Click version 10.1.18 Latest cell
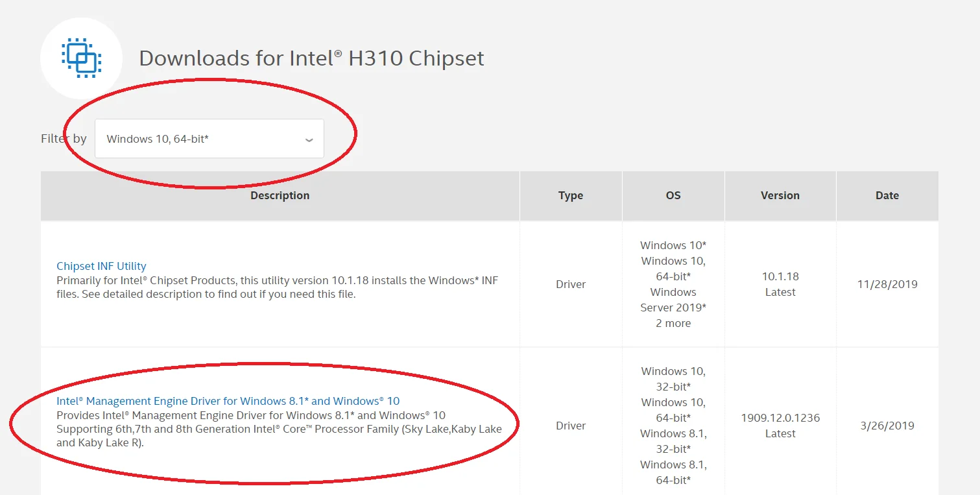 (x=780, y=284)
